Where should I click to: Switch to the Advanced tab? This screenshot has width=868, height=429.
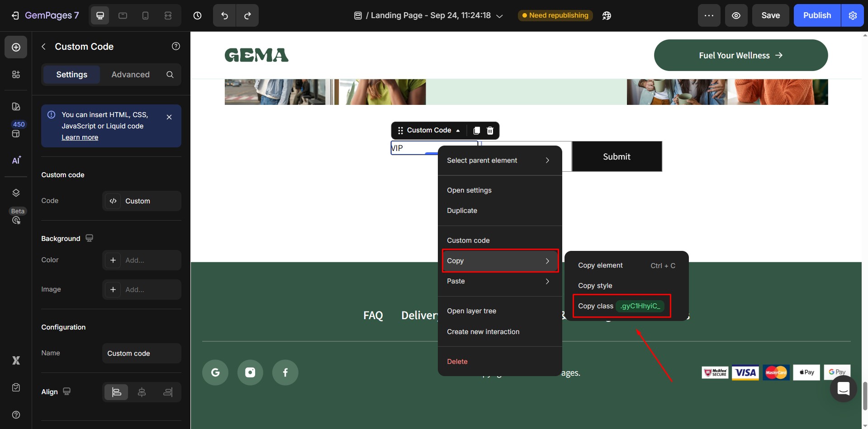click(x=130, y=75)
